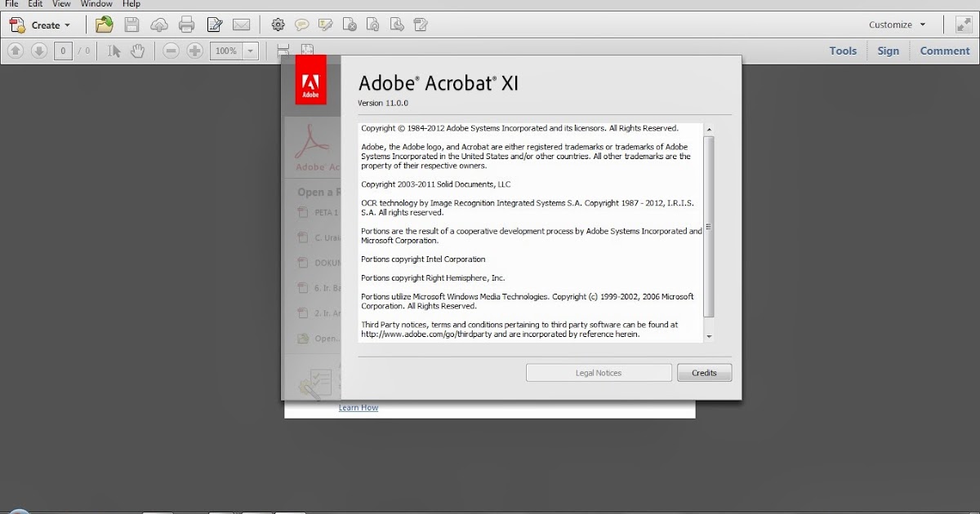The width and height of the screenshot is (980, 514).
Task: Open recent file starting with DOKUM
Action: tap(318, 263)
